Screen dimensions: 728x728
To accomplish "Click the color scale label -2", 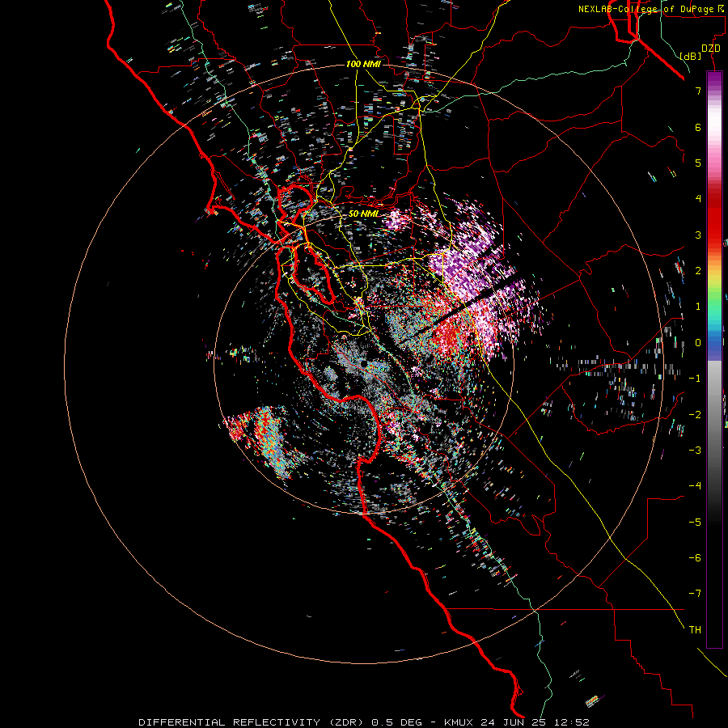I will [x=695, y=415].
